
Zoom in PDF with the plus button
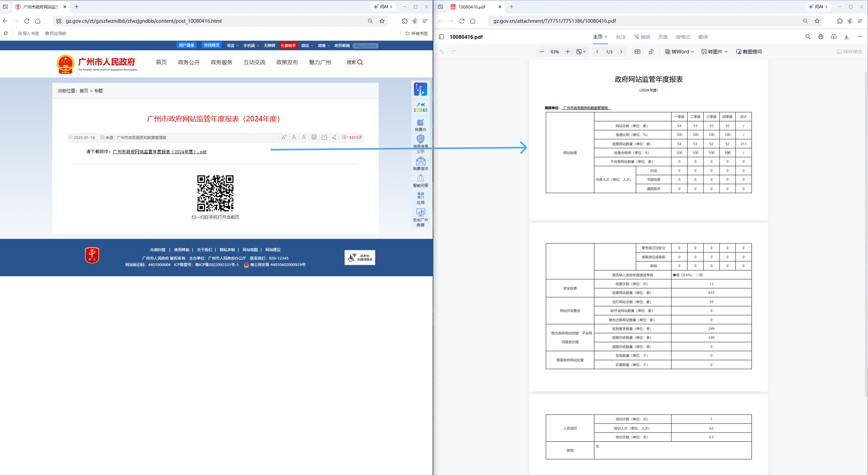(x=568, y=52)
